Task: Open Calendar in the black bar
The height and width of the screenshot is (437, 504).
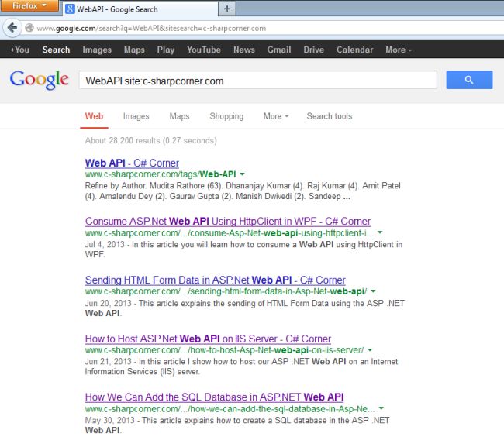Action: 355,50
